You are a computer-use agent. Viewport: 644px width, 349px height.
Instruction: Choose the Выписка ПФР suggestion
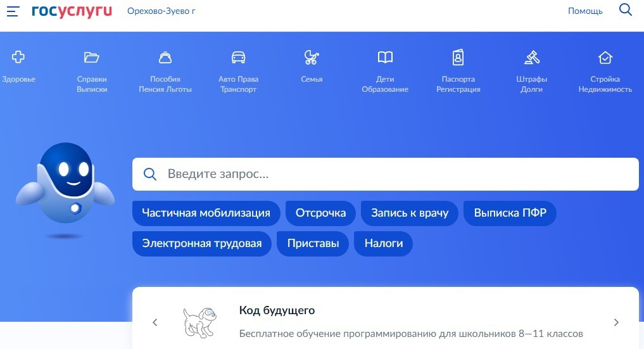coord(510,213)
